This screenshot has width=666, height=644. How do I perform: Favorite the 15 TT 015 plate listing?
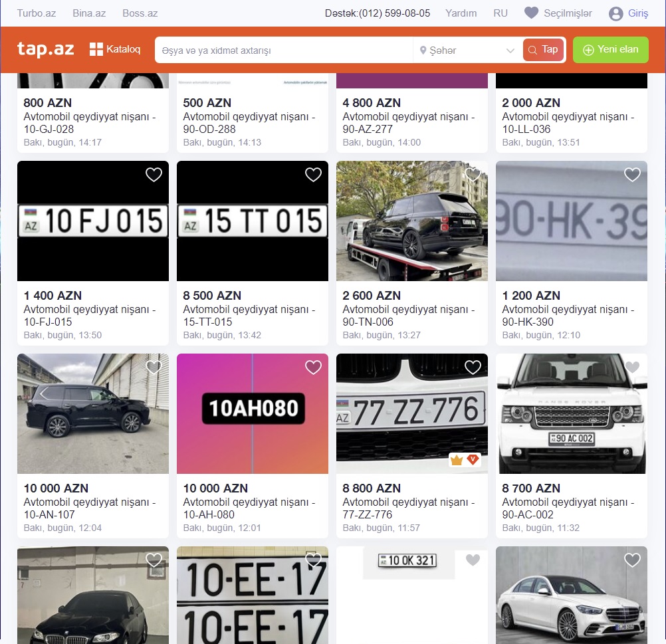click(x=313, y=175)
